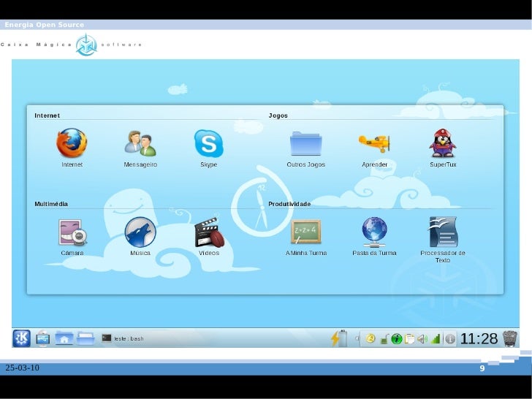Open the Firefox Internet launcher

point(72,142)
